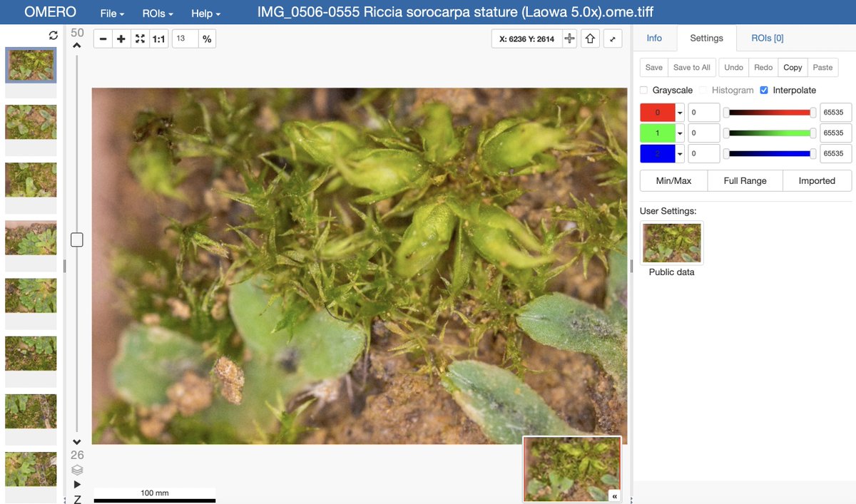856x504 pixels.
Task: Click blue channel minimum value field
Action: [x=703, y=153]
